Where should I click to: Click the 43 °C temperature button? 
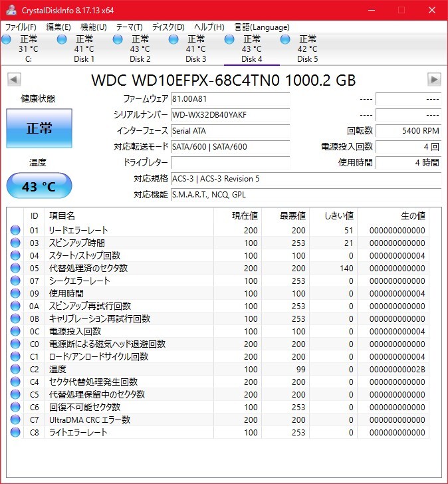tap(39, 185)
